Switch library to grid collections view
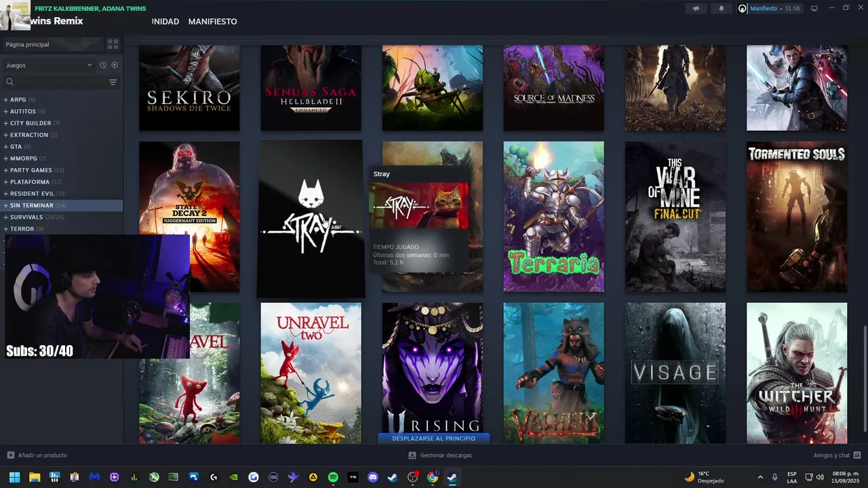868x488 pixels. click(x=113, y=44)
